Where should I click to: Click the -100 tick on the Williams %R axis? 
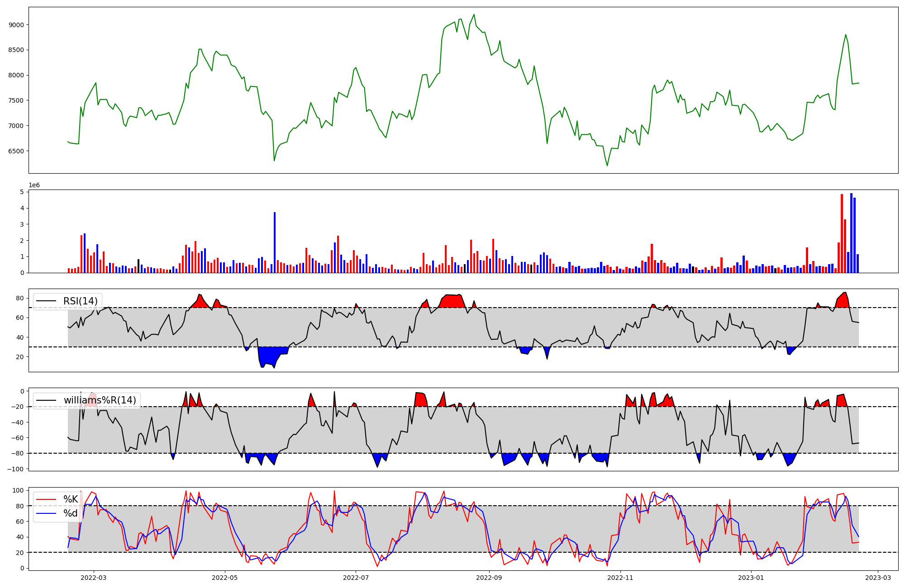point(15,469)
